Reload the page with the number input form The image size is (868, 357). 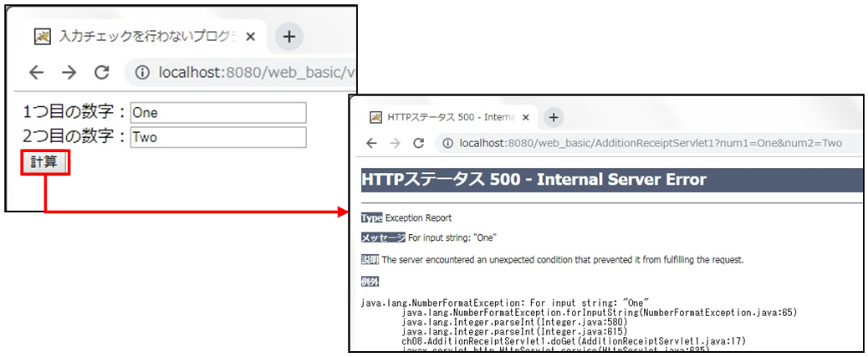click(x=101, y=73)
